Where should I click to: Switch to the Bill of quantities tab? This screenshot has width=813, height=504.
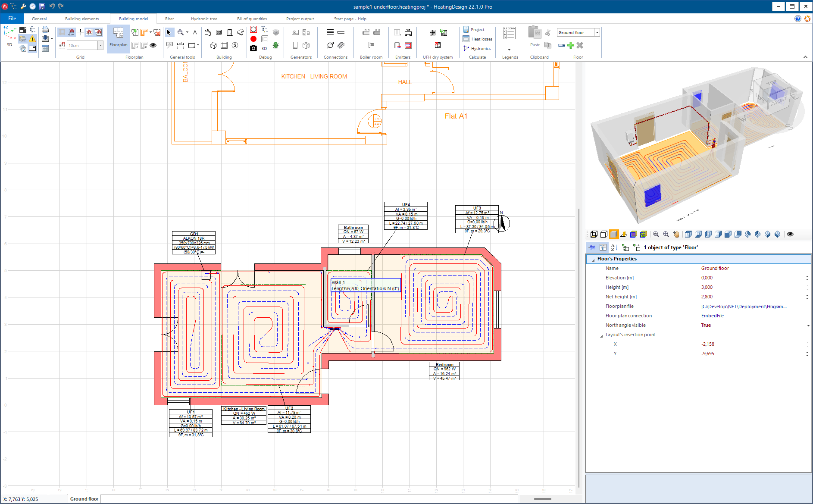(252, 19)
